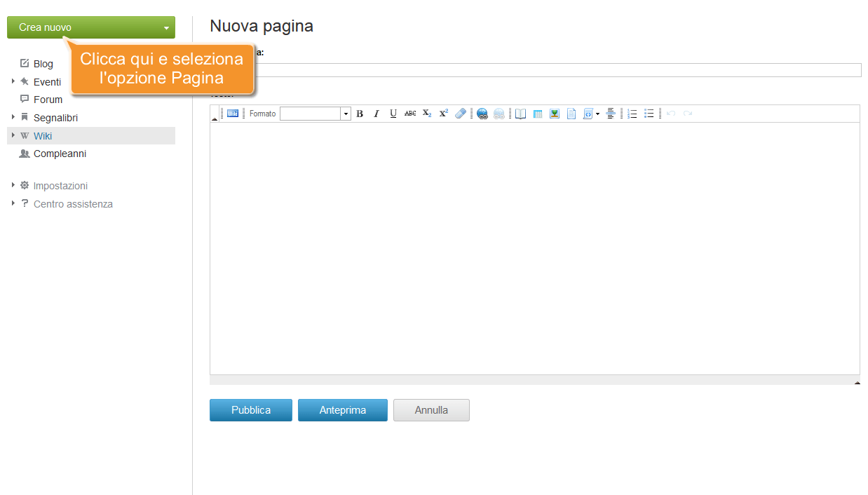
Task: Click into the page name input field
Action: click(536, 69)
